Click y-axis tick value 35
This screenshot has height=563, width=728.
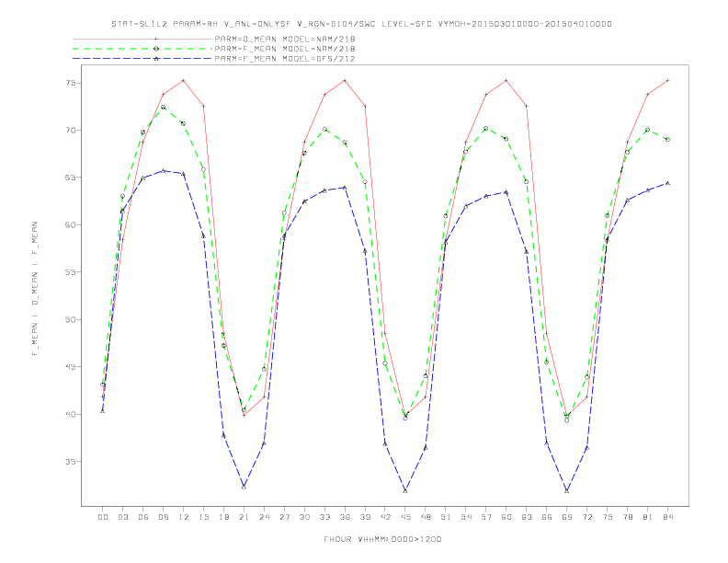tap(71, 462)
